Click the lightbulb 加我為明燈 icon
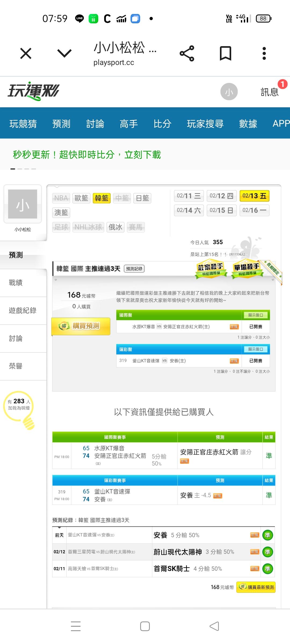 (19, 408)
